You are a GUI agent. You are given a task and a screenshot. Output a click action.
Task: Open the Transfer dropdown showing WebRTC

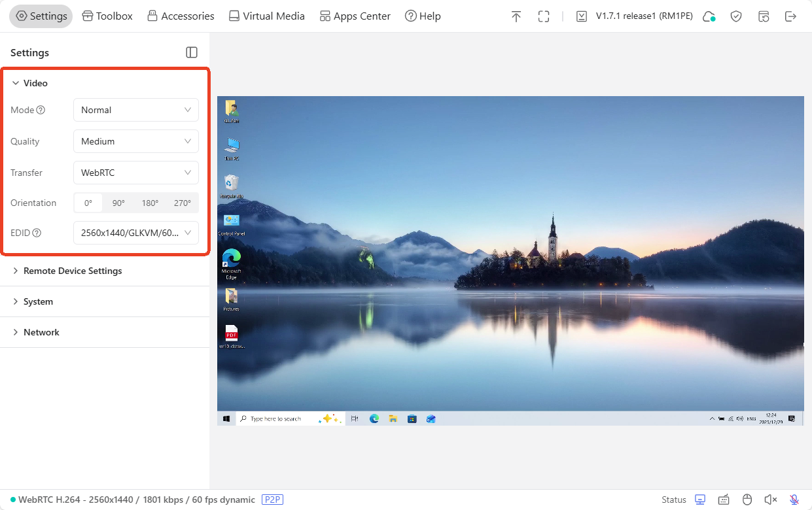[136, 173]
